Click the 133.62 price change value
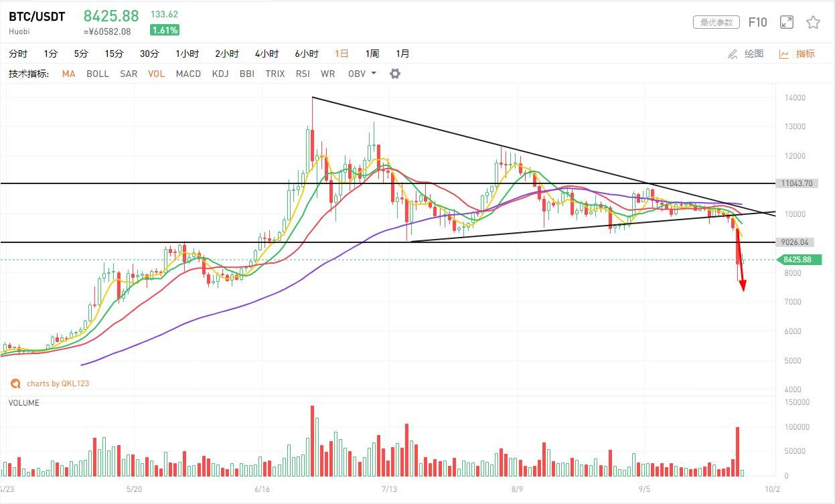835x504 pixels. tap(164, 14)
